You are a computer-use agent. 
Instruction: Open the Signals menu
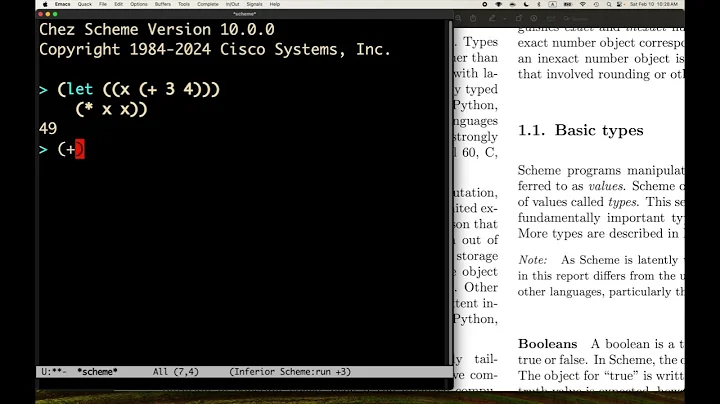[254, 4]
